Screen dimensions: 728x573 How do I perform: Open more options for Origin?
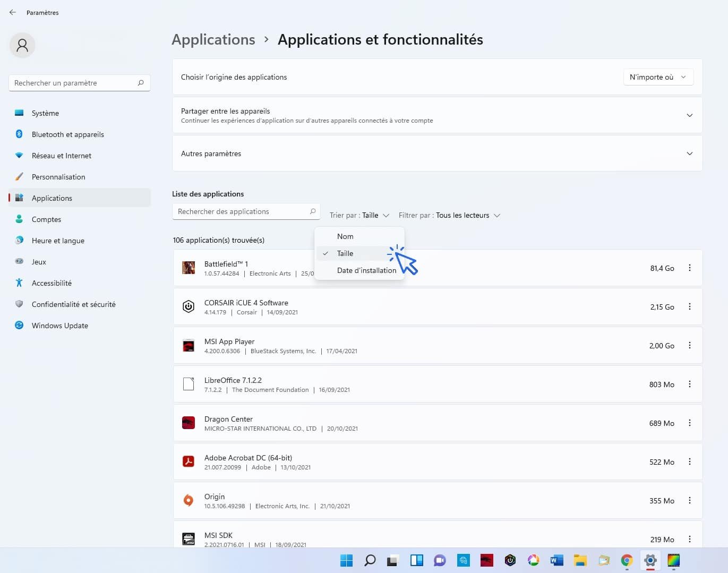690,500
